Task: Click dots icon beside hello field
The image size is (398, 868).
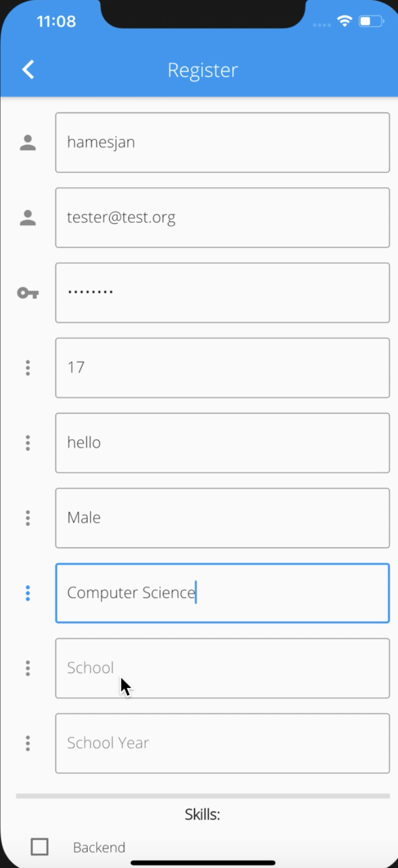Action: [28, 443]
